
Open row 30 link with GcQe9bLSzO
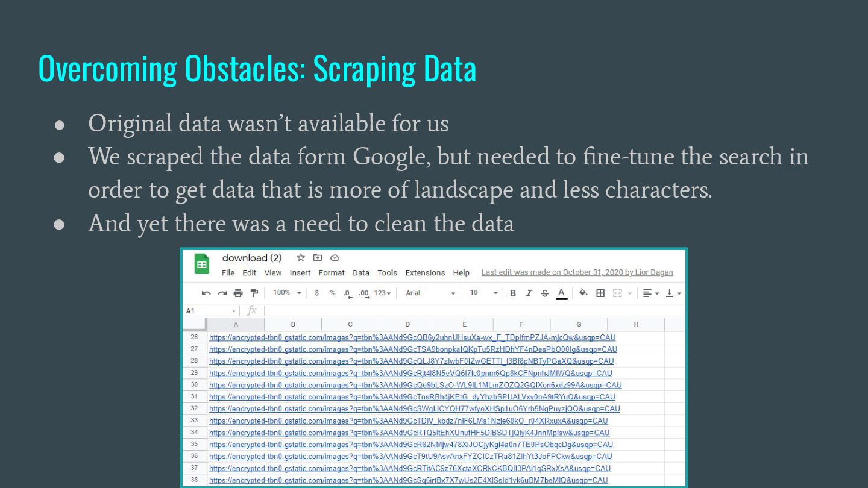tap(415, 385)
